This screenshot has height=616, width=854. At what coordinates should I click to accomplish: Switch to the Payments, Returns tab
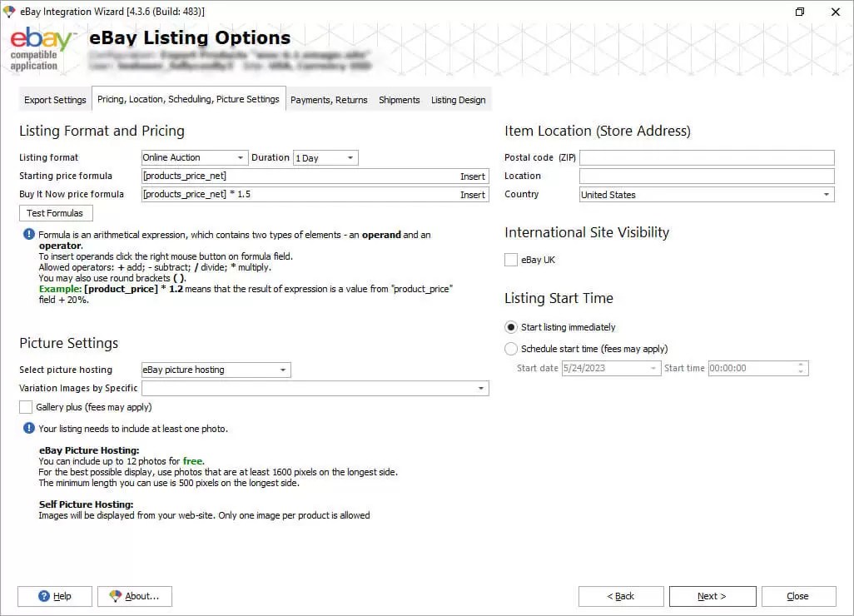[x=327, y=99]
